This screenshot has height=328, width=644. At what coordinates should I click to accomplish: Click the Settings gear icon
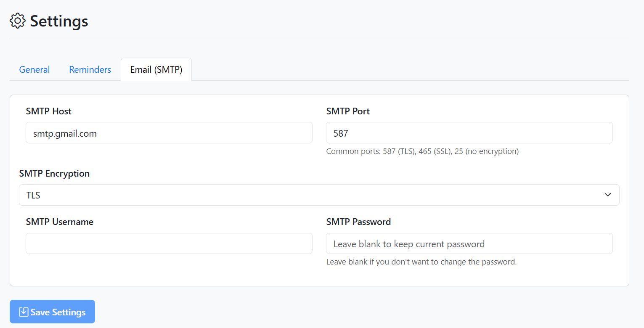[17, 21]
